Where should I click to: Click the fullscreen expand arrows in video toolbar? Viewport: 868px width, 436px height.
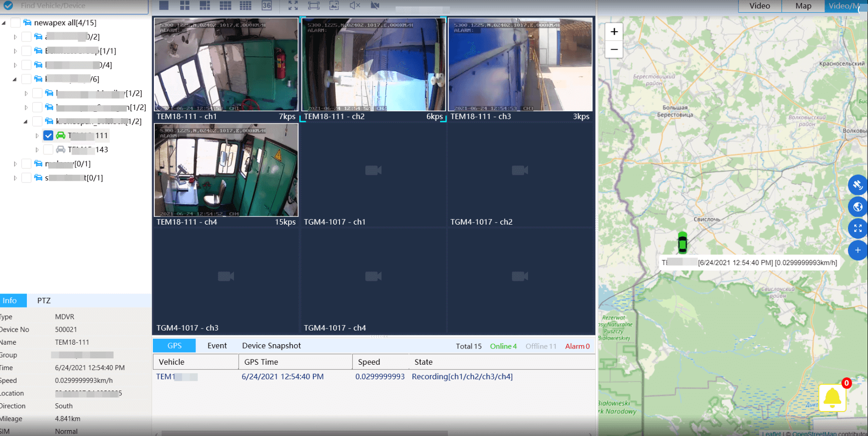pyautogui.click(x=293, y=5)
